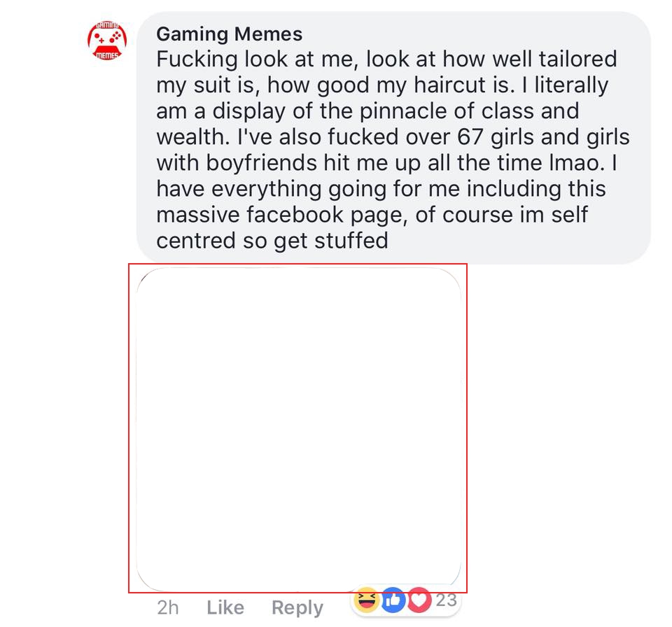The image size is (672, 627).
Task: Reply to the Gaming Memes comment
Action: click(x=297, y=608)
